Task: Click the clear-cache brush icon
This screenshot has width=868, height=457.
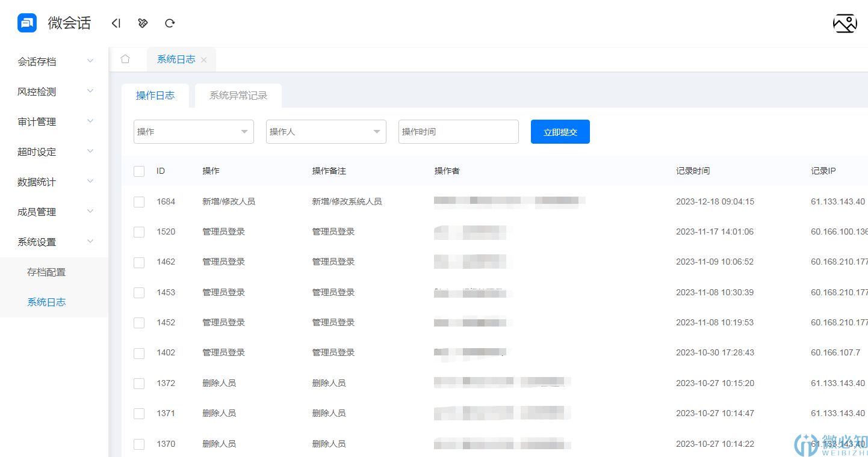Action: [x=143, y=23]
